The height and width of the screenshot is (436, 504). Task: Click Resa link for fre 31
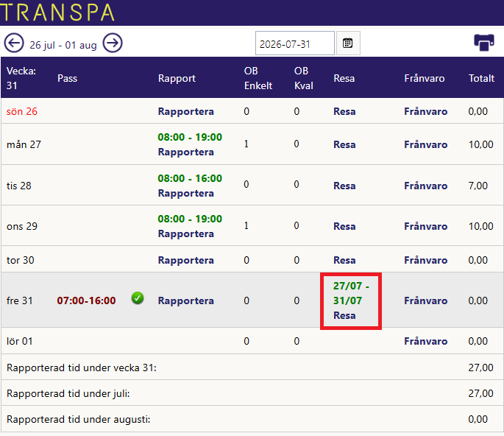pos(344,315)
